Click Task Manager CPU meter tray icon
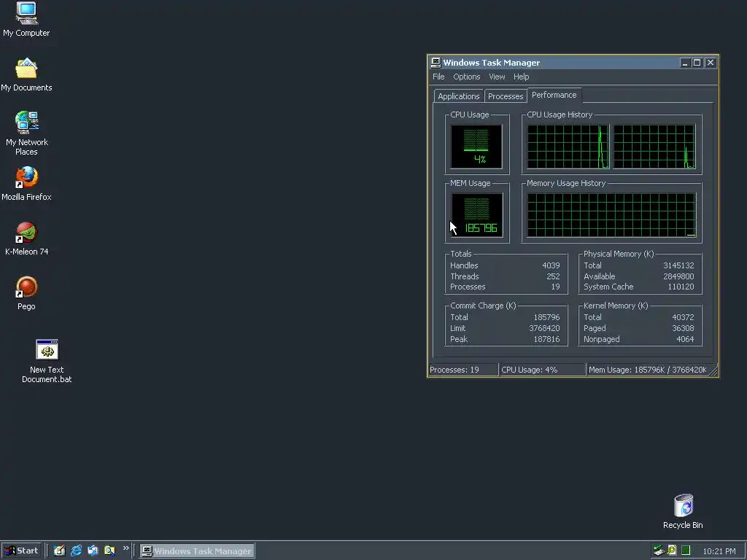The image size is (747, 560). pos(686,551)
